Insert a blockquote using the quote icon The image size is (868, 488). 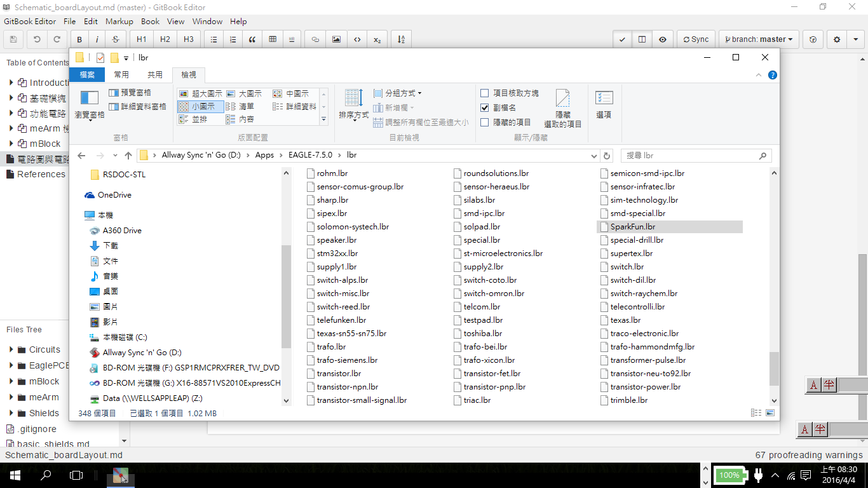point(252,39)
